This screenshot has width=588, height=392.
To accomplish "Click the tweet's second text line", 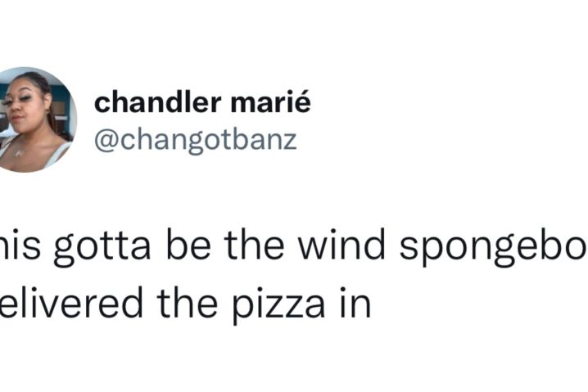I will (186, 304).
